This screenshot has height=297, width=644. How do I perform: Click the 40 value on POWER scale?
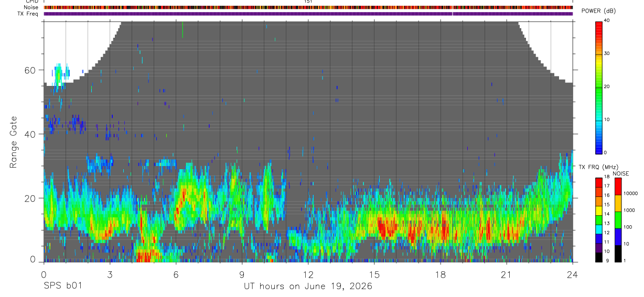coord(607,21)
